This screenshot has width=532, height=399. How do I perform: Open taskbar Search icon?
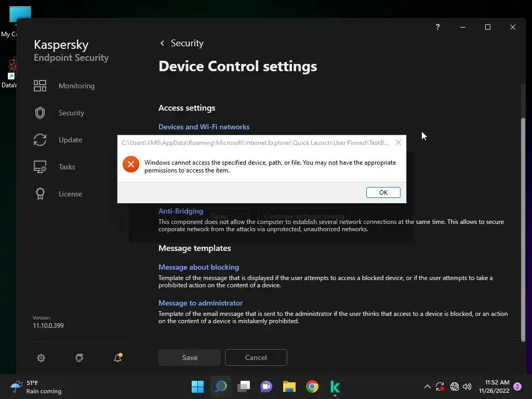220,387
